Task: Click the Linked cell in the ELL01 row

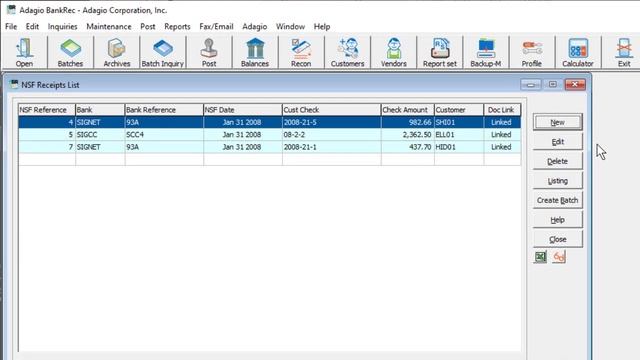Action: tap(502, 135)
